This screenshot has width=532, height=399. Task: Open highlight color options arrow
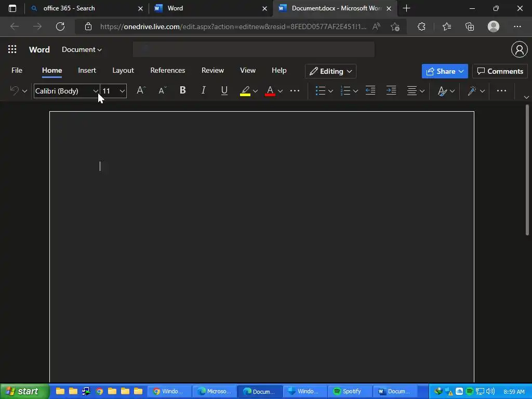pyautogui.click(x=256, y=91)
